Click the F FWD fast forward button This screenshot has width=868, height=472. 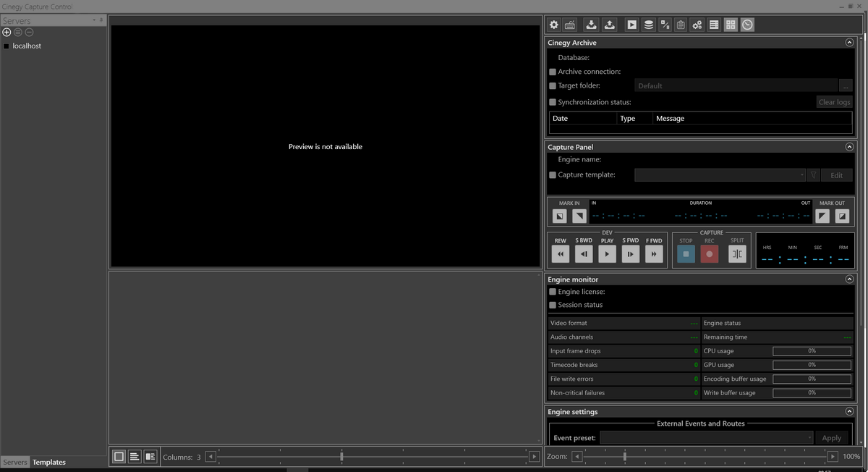[x=654, y=254]
